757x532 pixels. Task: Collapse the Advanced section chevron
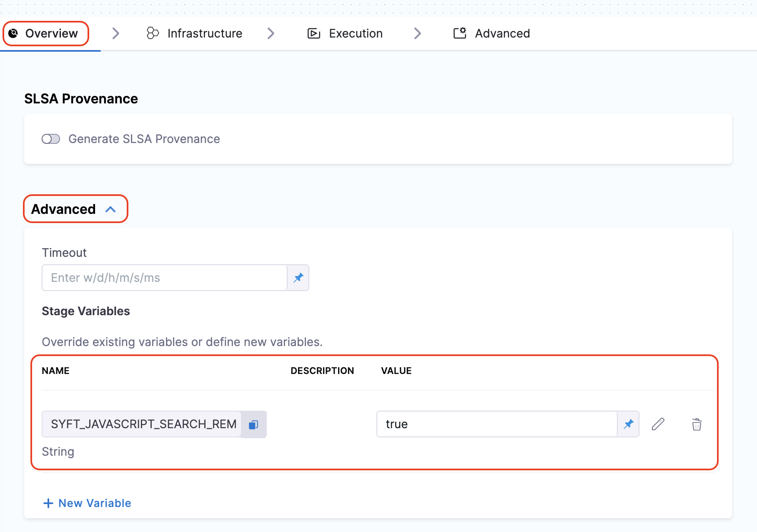point(110,209)
